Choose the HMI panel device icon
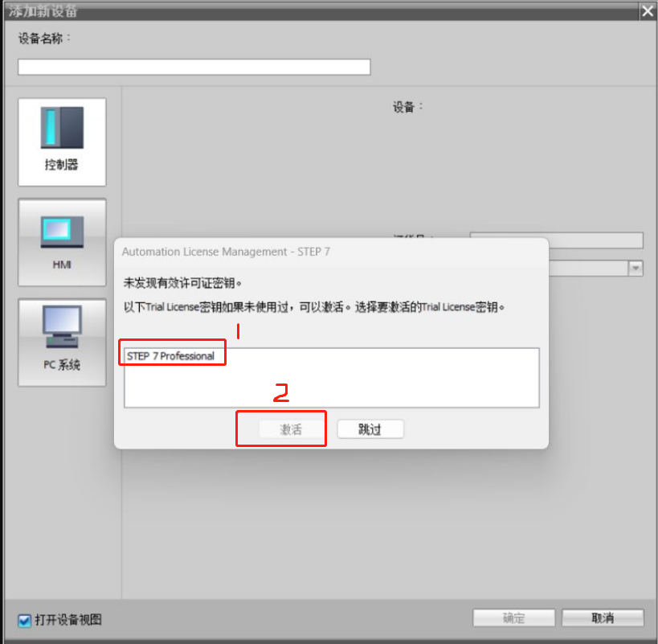Screen dimensions: 658x644 [x=62, y=242]
